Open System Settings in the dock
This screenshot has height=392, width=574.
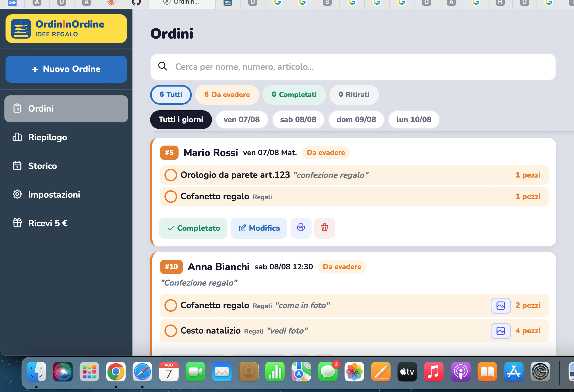[540, 372]
